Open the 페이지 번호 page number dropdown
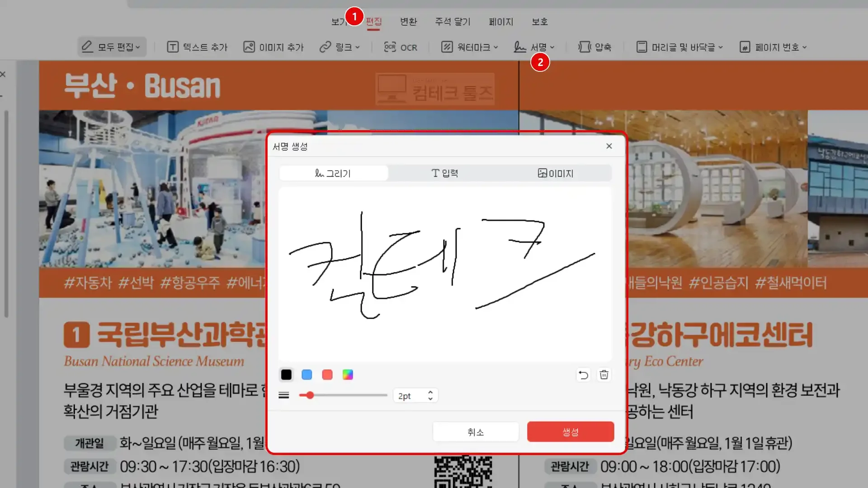868x488 pixels. (773, 47)
